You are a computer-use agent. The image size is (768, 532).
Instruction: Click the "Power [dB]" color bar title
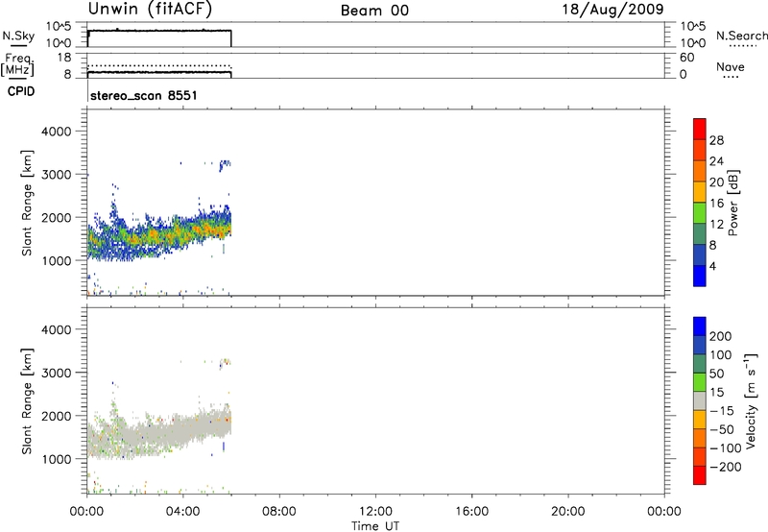[x=733, y=203]
